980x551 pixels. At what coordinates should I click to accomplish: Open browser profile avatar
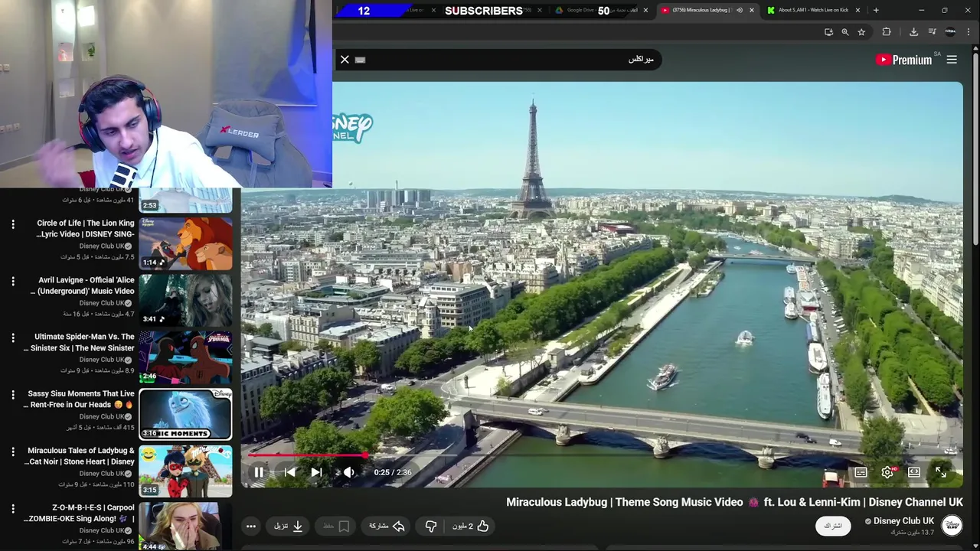coord(950,31)
